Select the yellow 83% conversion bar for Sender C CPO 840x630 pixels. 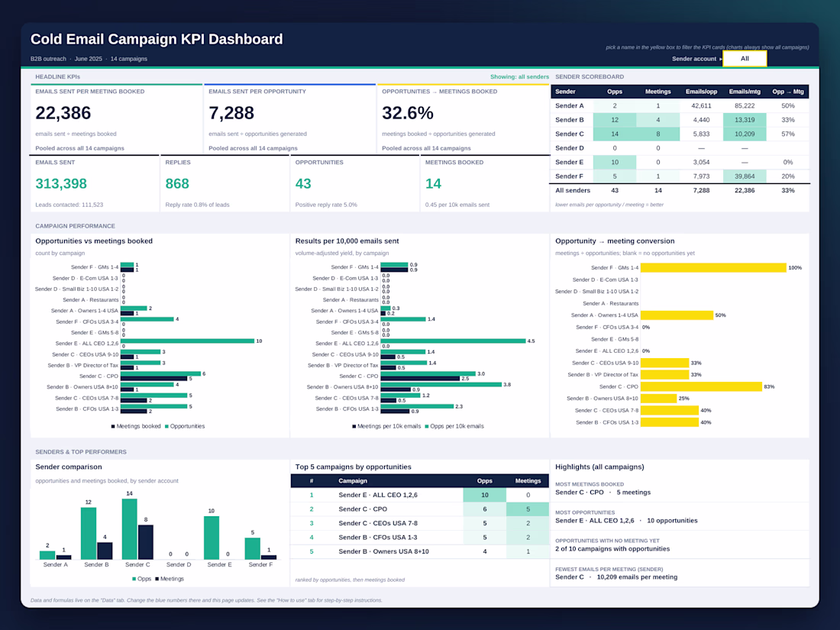point(701,387)
